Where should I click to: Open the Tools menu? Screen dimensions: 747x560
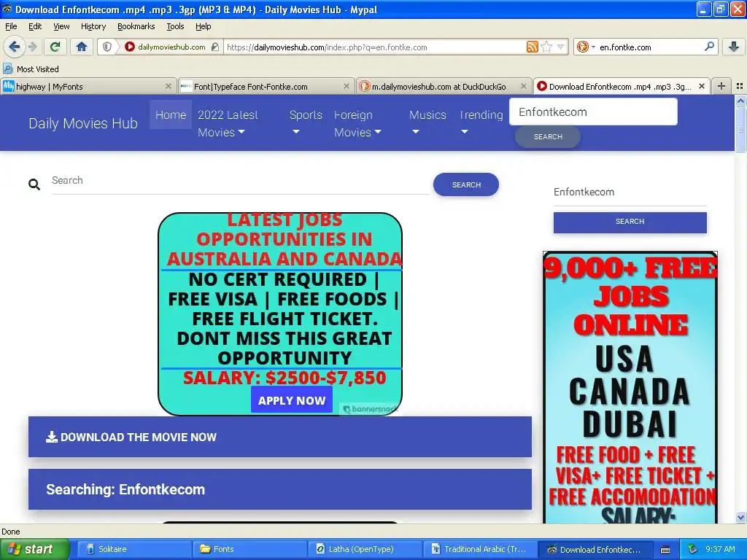175,26
